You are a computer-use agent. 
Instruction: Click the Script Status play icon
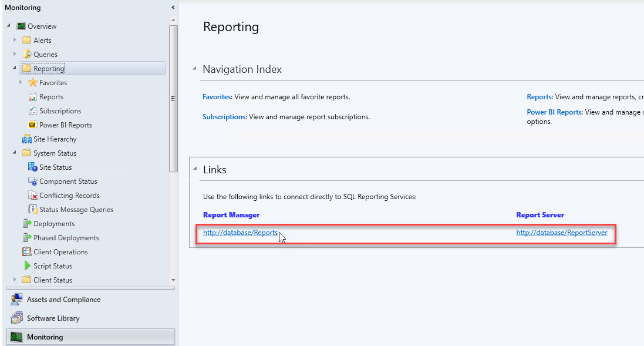click(x=27, y=266)
